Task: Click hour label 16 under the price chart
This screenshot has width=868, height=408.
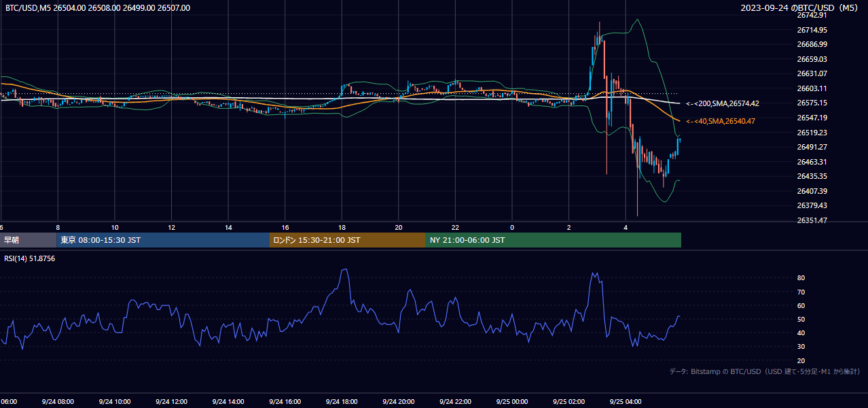Action: pos(285,227)
